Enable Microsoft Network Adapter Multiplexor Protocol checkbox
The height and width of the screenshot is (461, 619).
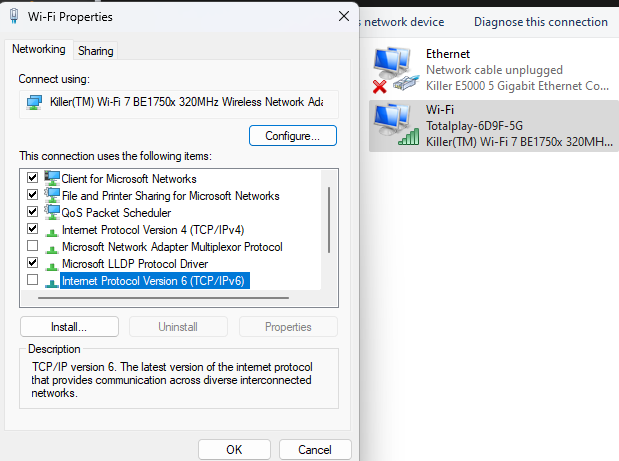pos(32,245)
